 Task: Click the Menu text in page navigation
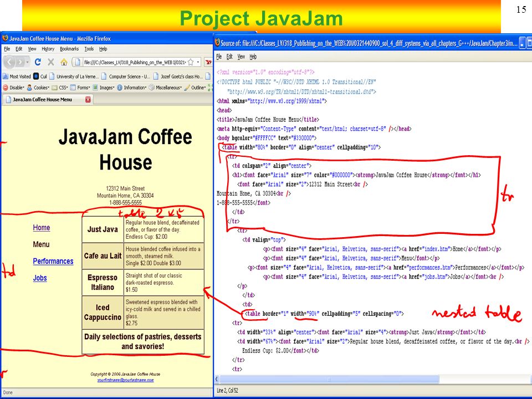click(41, 244)
